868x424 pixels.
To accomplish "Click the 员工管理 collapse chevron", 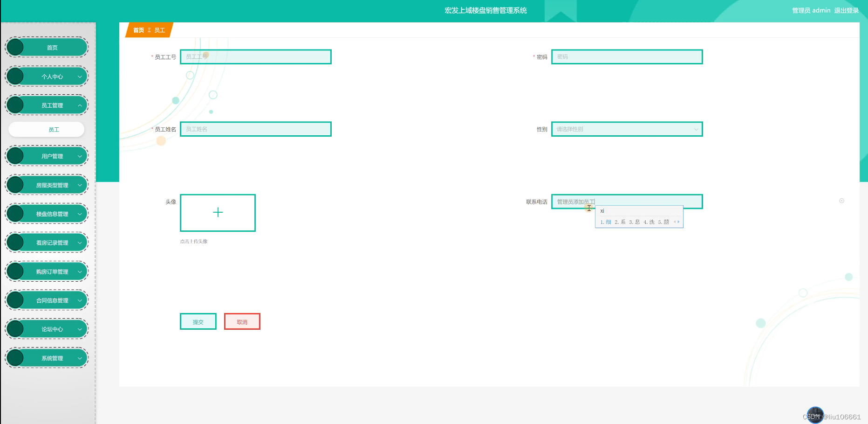I will [80, 105].
